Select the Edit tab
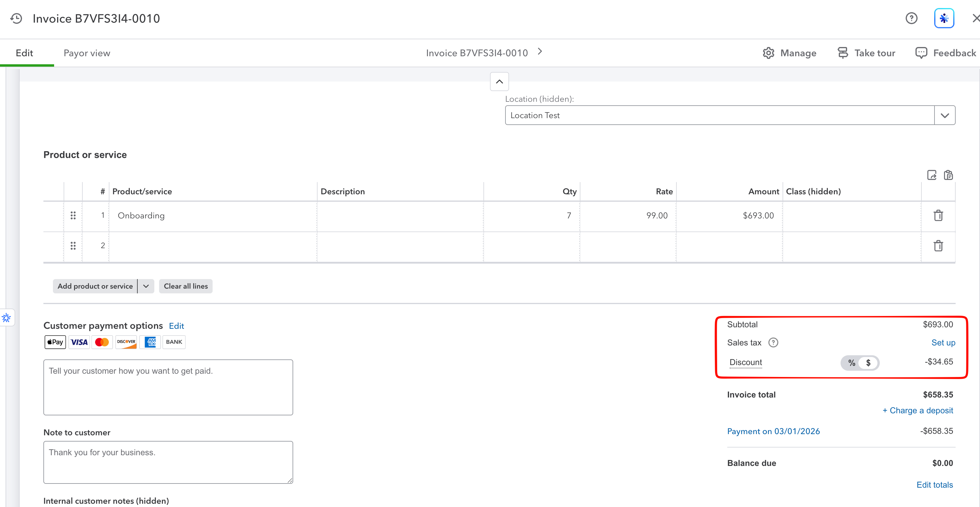The height and width of the screenshot is (507, 980). click(x=24, y=53)
